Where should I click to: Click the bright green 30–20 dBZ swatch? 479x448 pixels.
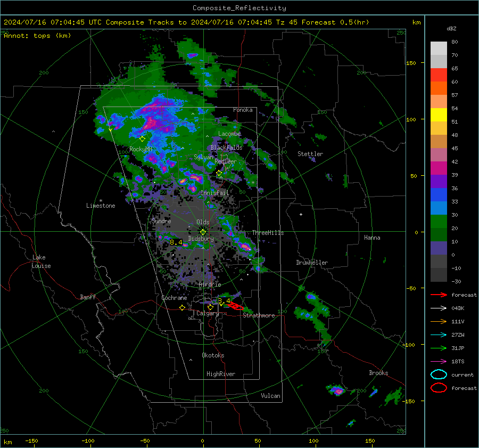439,222
